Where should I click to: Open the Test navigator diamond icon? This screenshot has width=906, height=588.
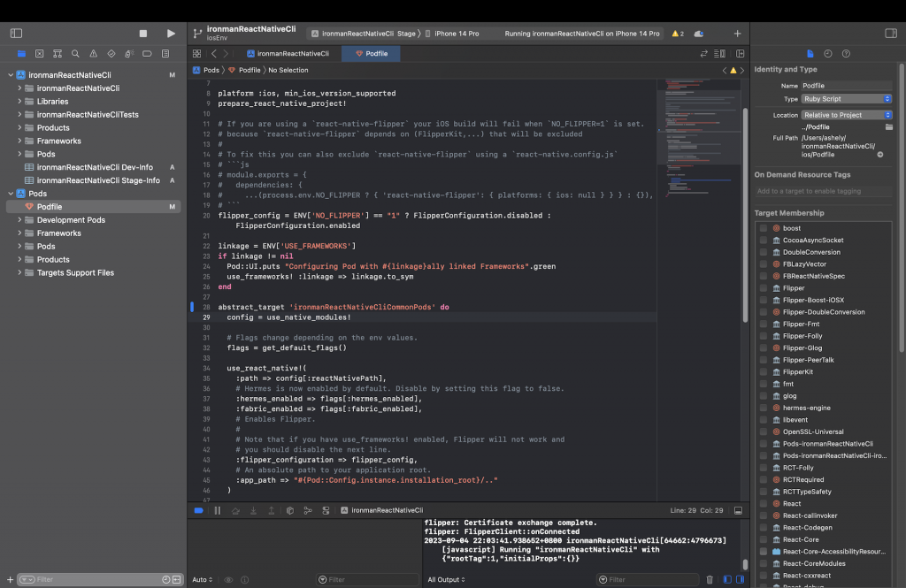[111, 54]
